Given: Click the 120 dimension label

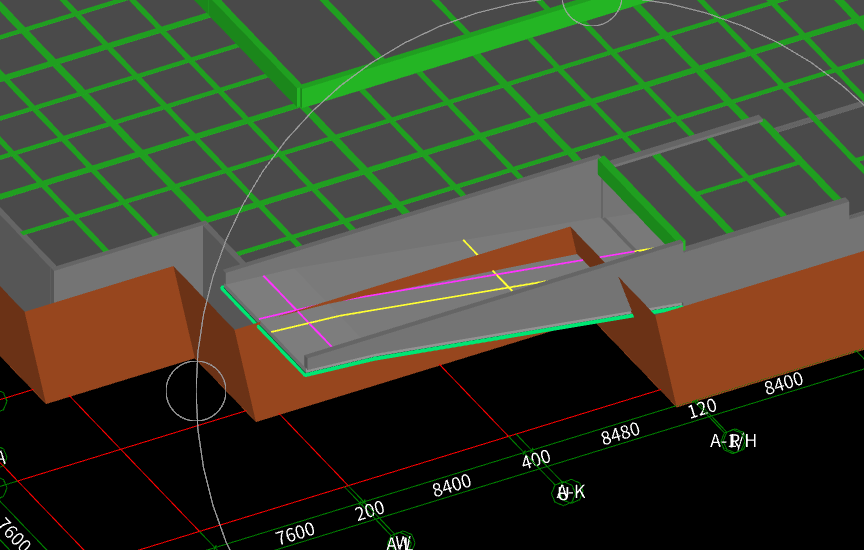Looking at the screenshot, I should (x=703, y=409).
